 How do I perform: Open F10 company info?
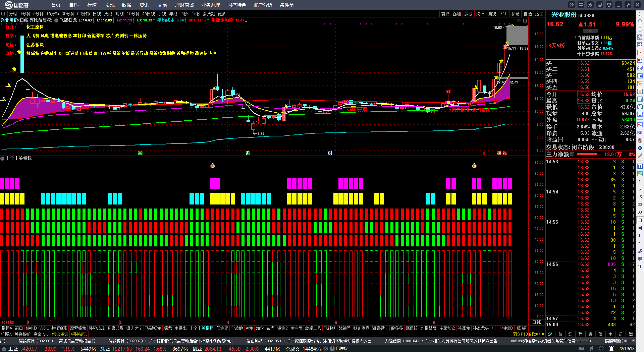[504, 14]
